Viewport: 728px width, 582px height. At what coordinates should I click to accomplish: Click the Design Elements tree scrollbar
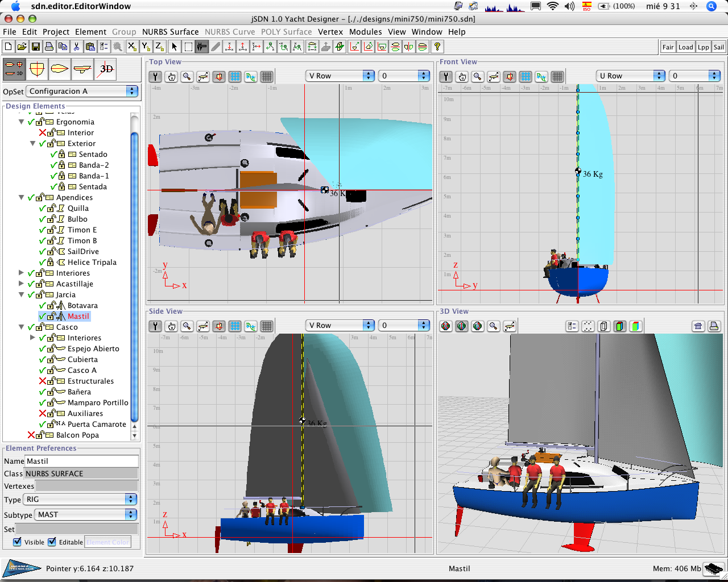coord(134,276)
